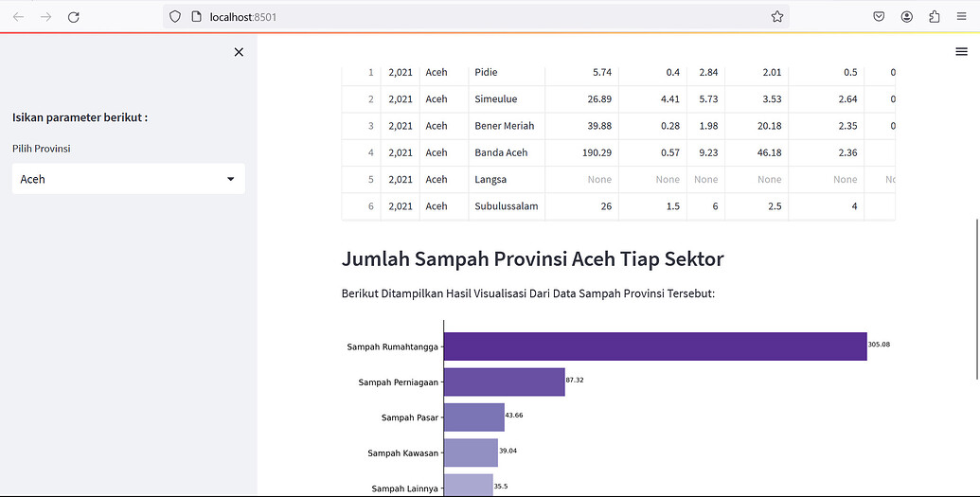The image size is (980, 497).
Task: Select the Banda Aceh table cell
Action: 507,152
